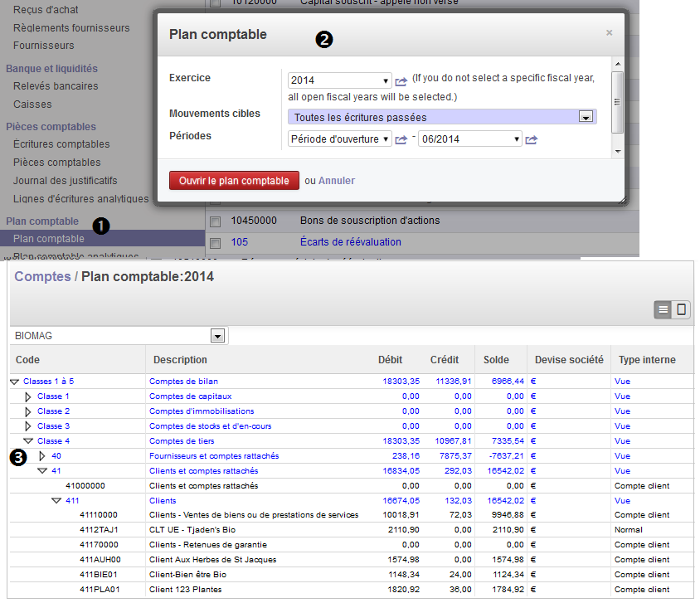Screen dimensions: 700x603
Task: Open Comptes de capitaux row
Action: pos(352,396)
